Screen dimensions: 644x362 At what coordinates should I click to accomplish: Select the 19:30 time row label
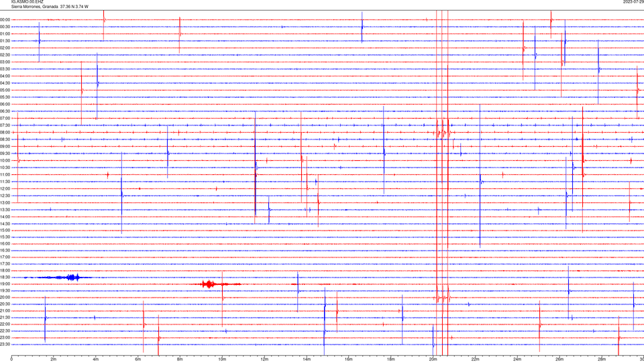(x=5, y=290)
